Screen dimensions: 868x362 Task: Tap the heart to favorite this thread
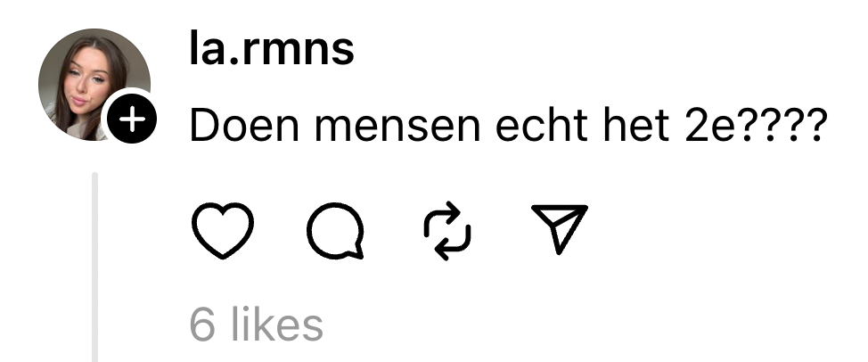pyautogui.click(x=223, y=230)
